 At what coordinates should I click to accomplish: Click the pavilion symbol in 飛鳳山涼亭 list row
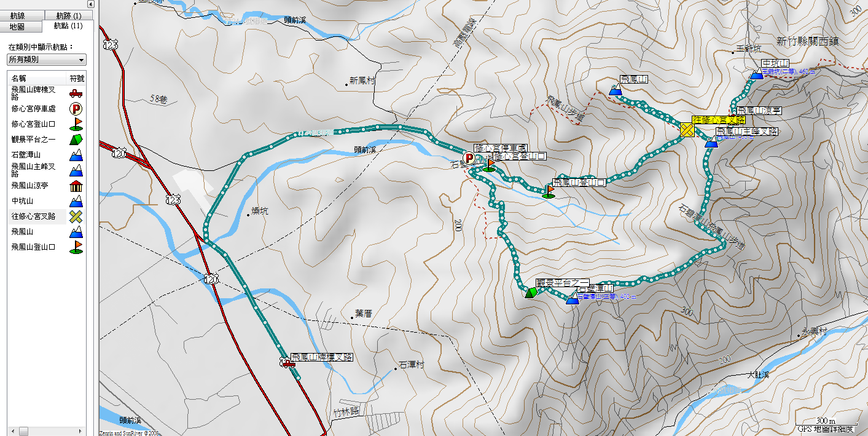point(76,186)
